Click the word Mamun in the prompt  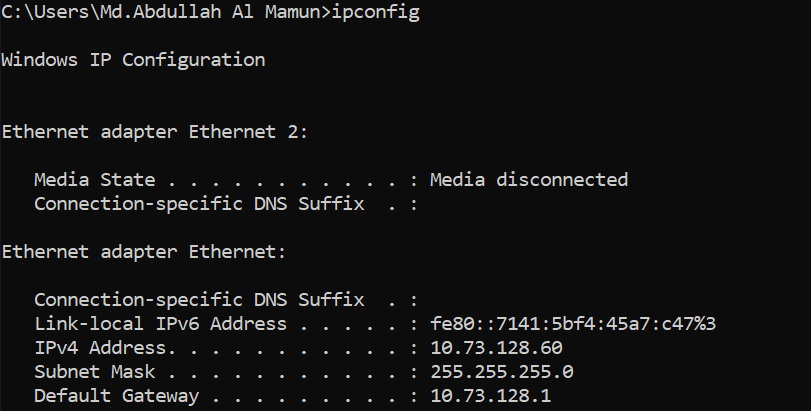[293, 11]
